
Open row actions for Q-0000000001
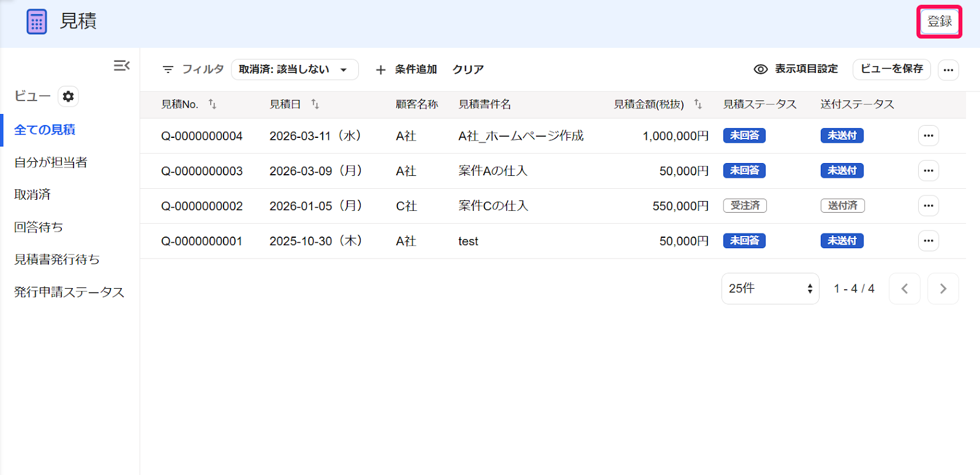pos(929,241)
